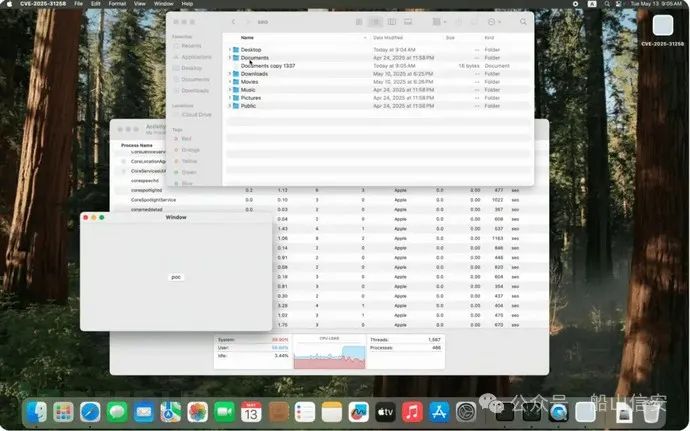Open Notes app in the Dock

332,412
